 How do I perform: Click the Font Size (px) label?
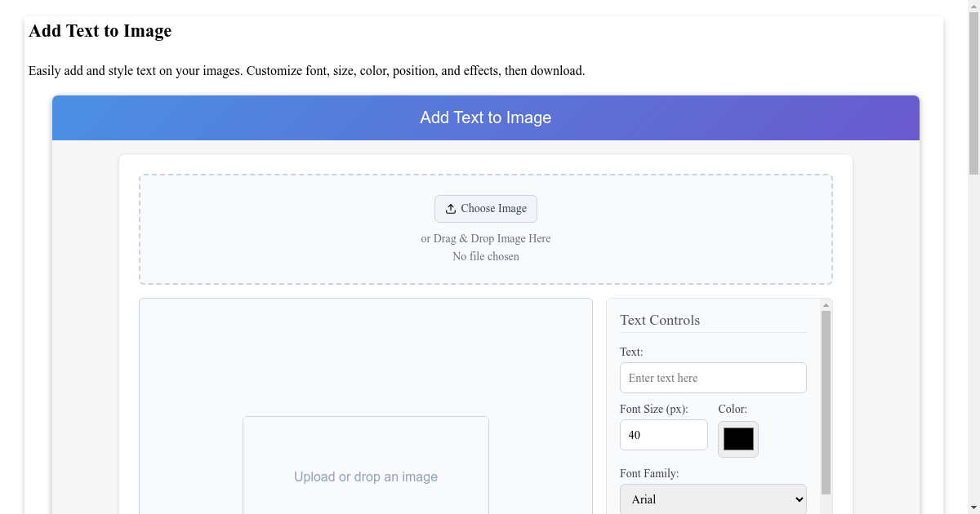(654, 409)
